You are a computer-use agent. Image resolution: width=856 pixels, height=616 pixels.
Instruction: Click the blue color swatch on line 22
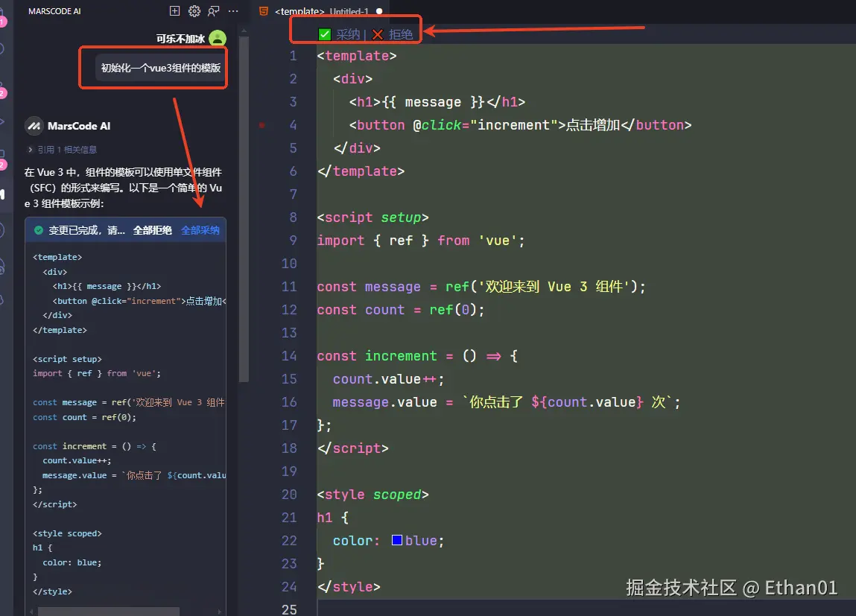(397, 540)
